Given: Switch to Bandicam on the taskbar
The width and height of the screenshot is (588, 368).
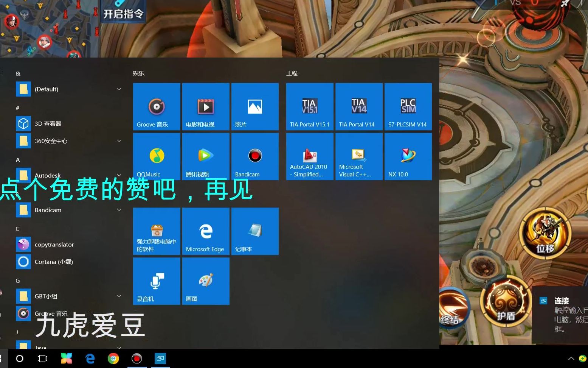Looking at the screenshot, I should pyautogui.click(x=137, y=358).
